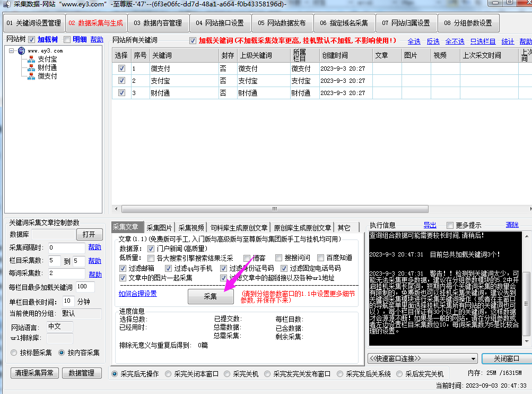
Task: Click the execution info scrollbar down arrow
Action: point(527,341)
